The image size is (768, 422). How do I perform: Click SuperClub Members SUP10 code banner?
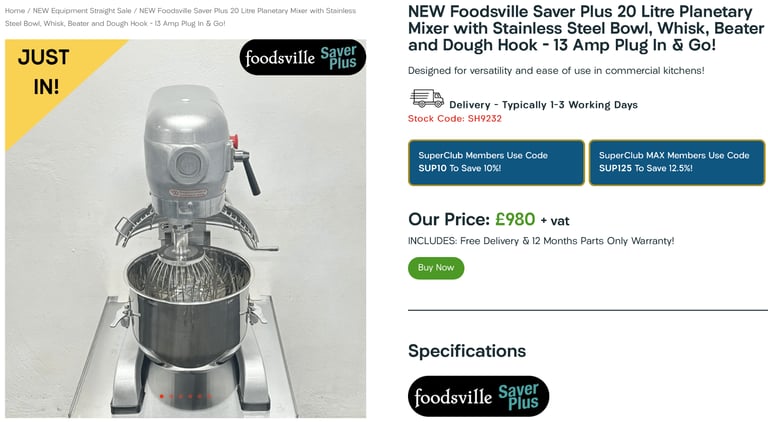496,163
